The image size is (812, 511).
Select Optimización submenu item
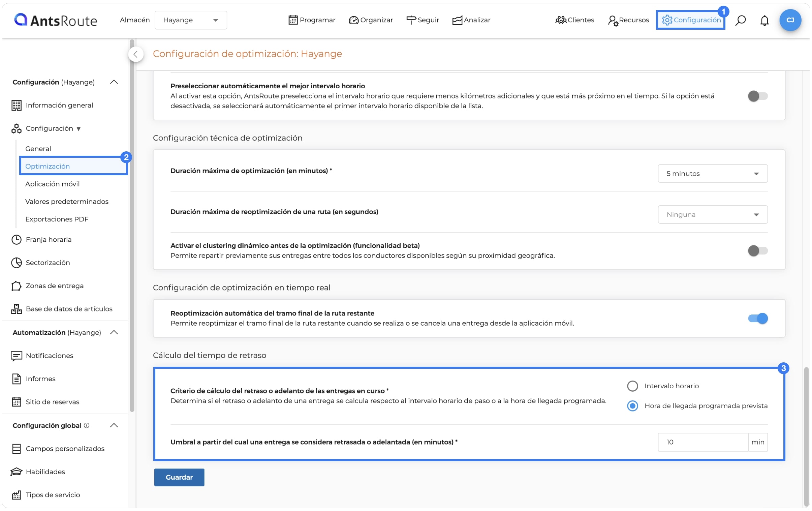pyautogui.click(x=48, y=166)
